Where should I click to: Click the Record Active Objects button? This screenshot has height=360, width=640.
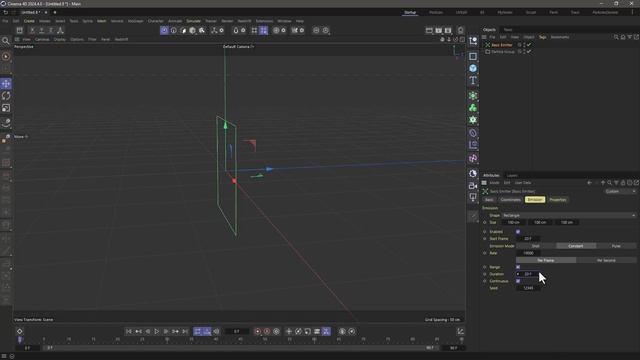tap(258, 331)
